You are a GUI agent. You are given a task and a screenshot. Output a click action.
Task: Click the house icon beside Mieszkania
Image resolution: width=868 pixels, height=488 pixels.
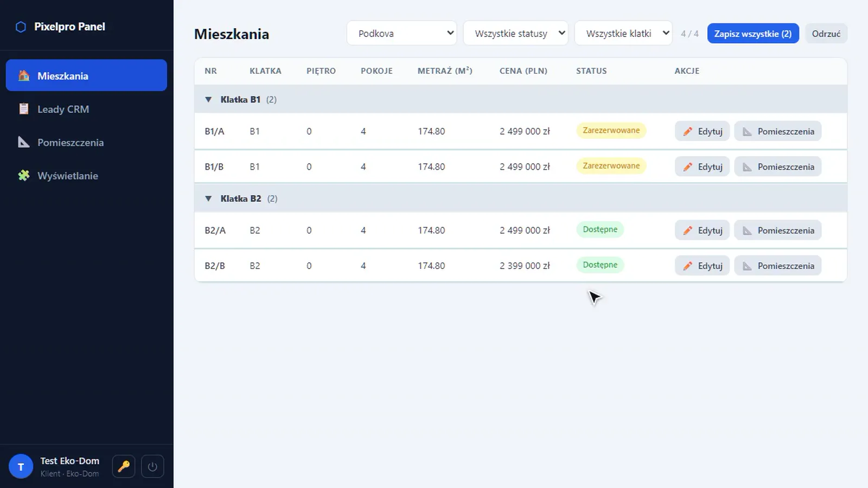coord(24,75)
